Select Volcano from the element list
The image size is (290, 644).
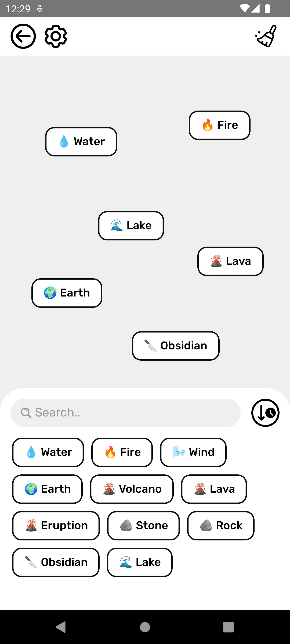(x=132, y=489)
